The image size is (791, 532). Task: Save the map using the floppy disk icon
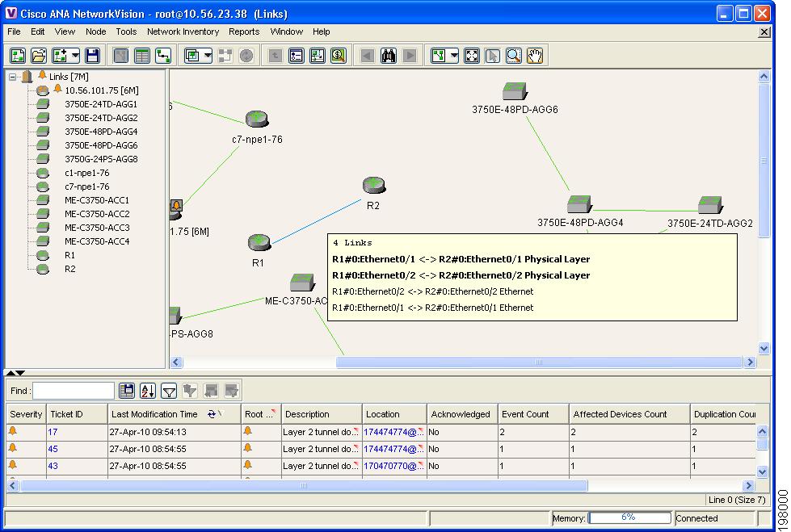92,56
